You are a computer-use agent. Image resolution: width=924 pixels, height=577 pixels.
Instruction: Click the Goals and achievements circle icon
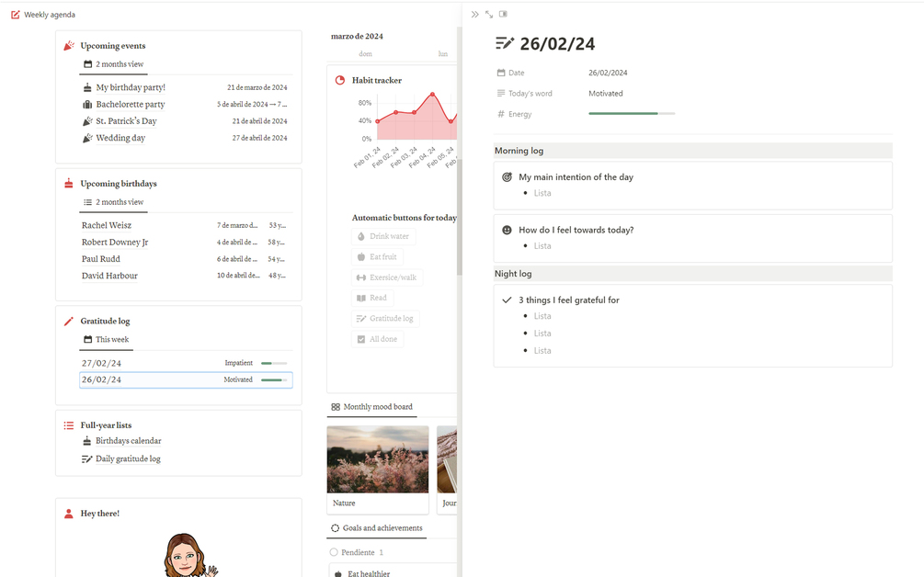click(x=335, y=528)
